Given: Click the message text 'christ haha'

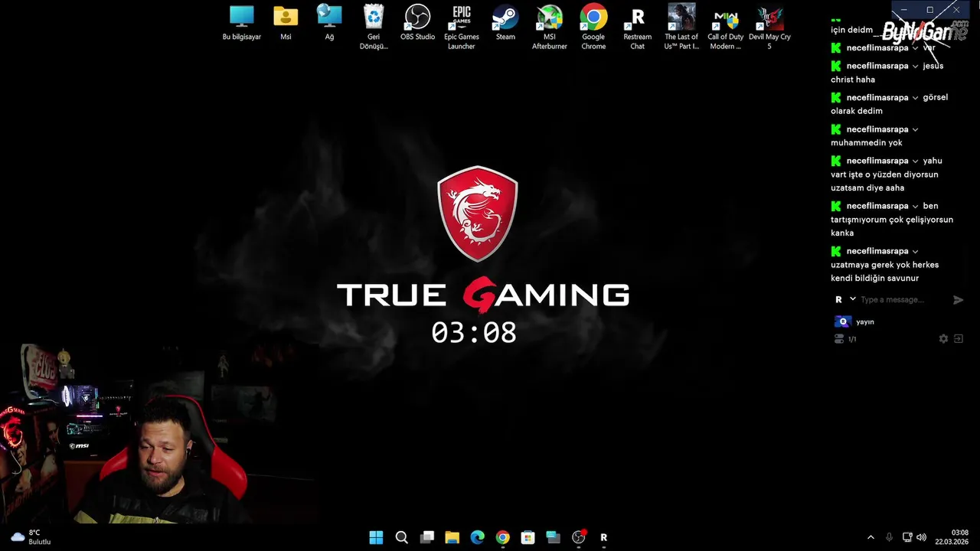Looking at the screenshot, I should [853, 80].
